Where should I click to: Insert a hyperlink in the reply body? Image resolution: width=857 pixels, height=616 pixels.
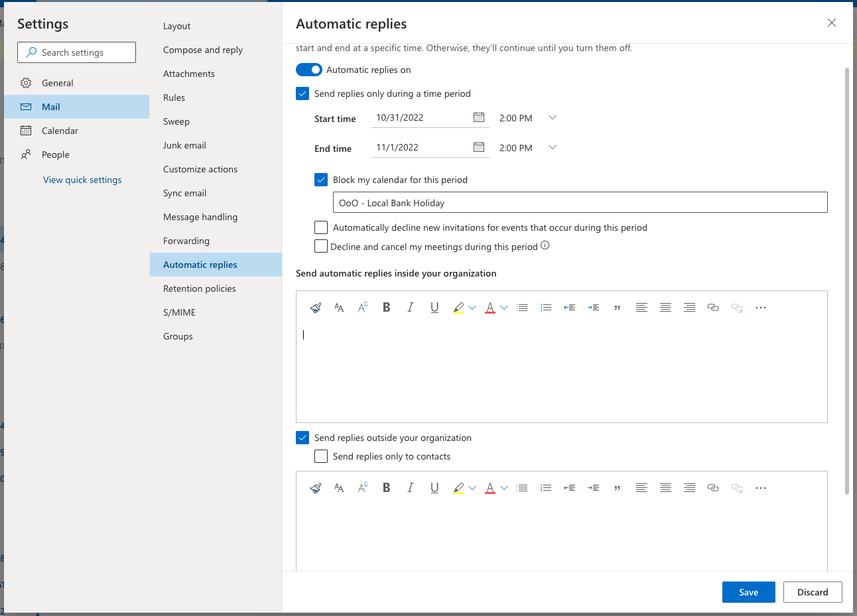point(713,307)
